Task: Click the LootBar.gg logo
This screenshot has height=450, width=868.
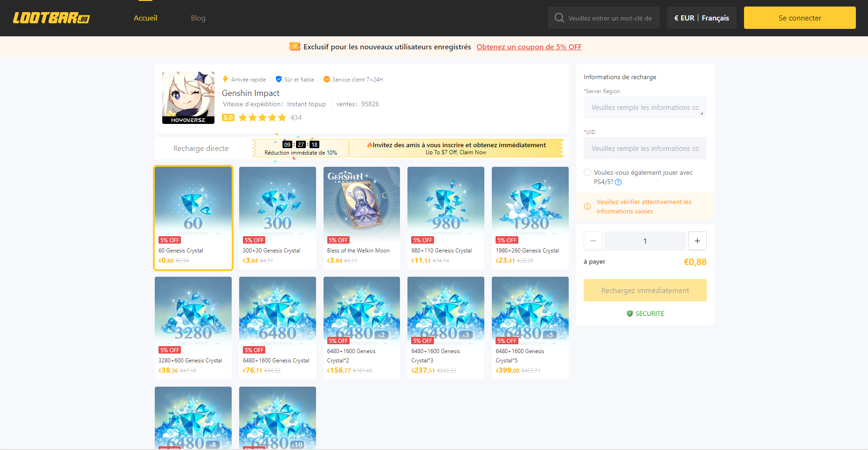Action: point(51,18)
